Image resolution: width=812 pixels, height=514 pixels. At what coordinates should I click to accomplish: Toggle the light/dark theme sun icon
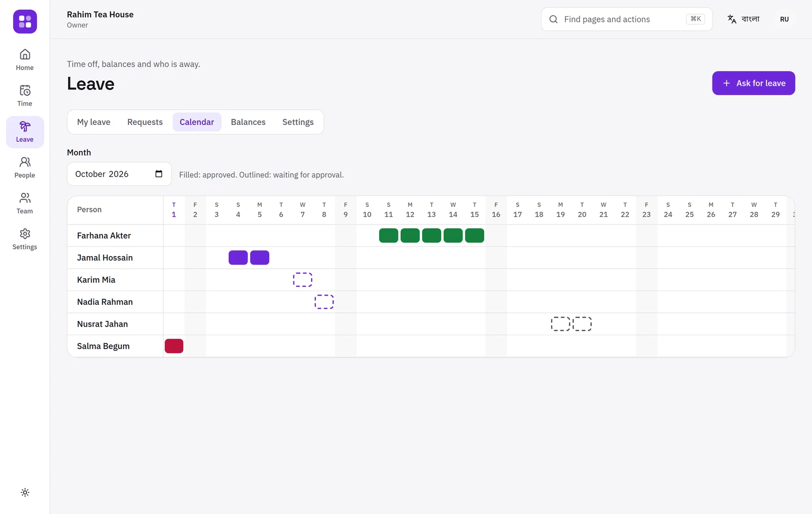25,493
